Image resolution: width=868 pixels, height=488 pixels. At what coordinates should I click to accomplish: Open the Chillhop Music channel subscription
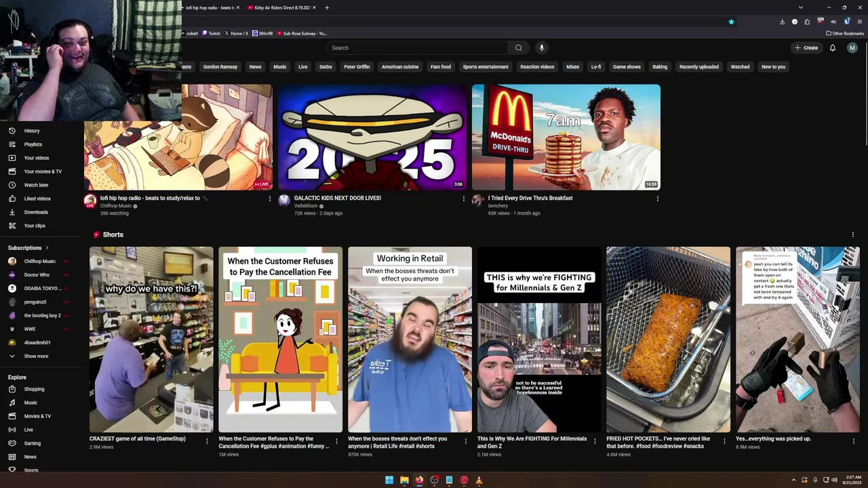tap(39, 261)
